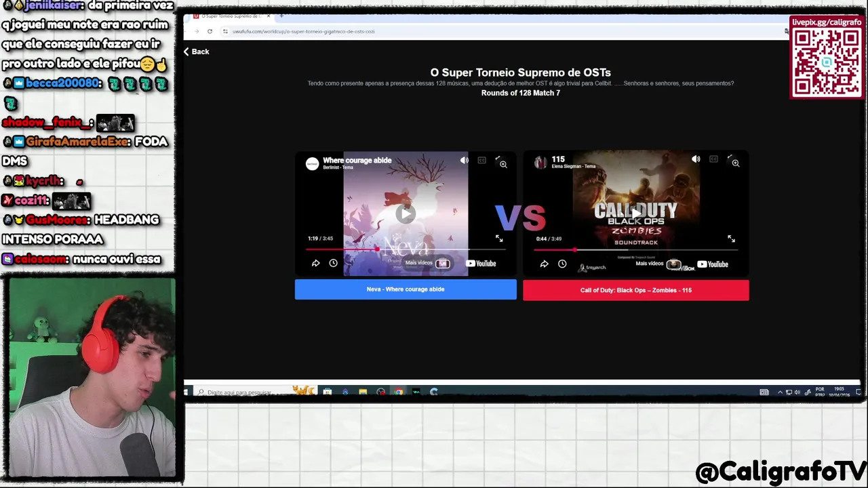
Task: Open the 115 video title link
Action: [558, 159]
